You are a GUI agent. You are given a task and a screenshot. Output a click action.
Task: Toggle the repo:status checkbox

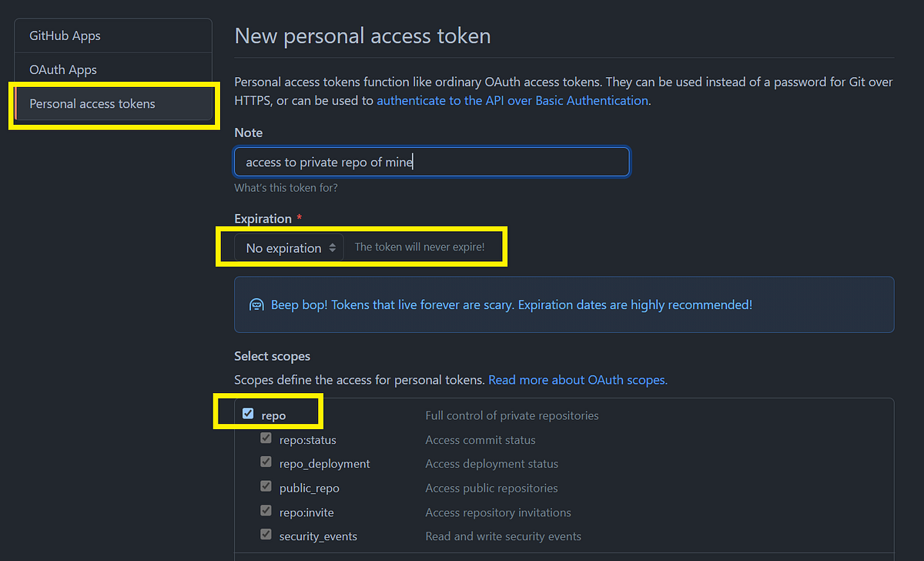pos(266,438)
